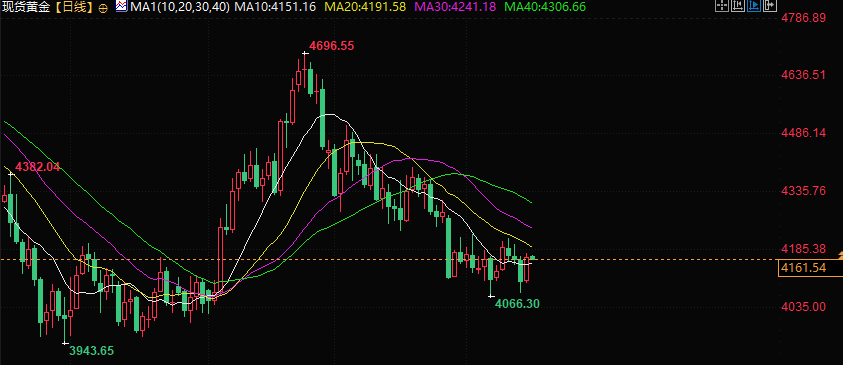The height and width of the screenshot is (365, 843).
Task: Click the 4335.76 axis price
Action: 803,191
